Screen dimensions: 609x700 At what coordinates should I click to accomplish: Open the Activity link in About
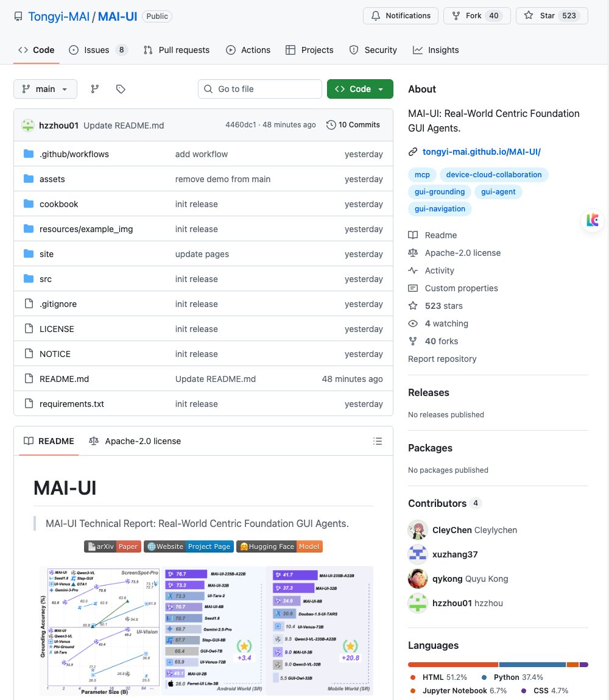pyautogui.click(x=440, y=270)
